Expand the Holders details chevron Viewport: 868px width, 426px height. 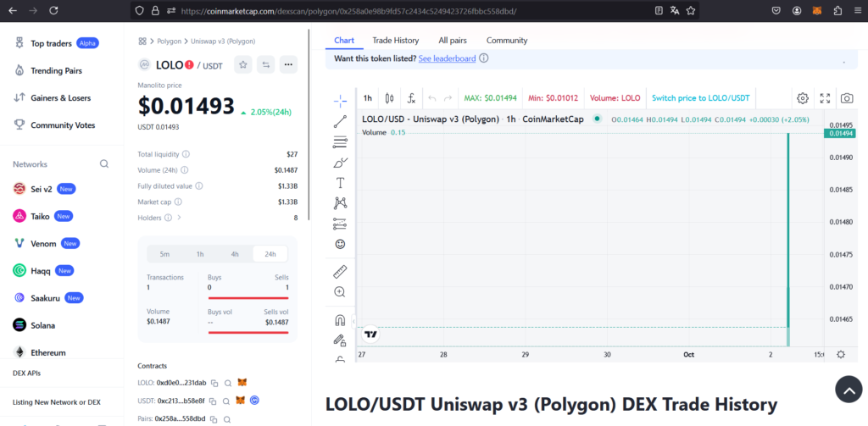179,218
